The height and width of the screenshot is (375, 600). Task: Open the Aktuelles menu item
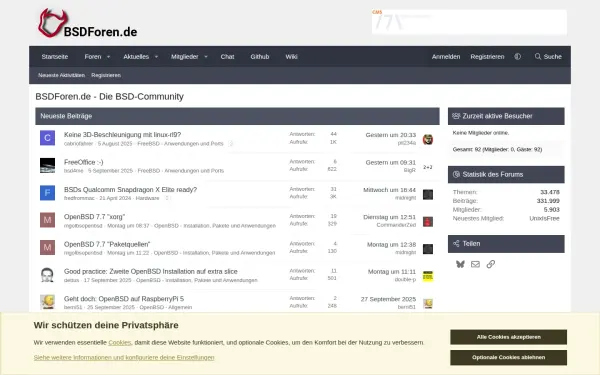coord(136,57)
